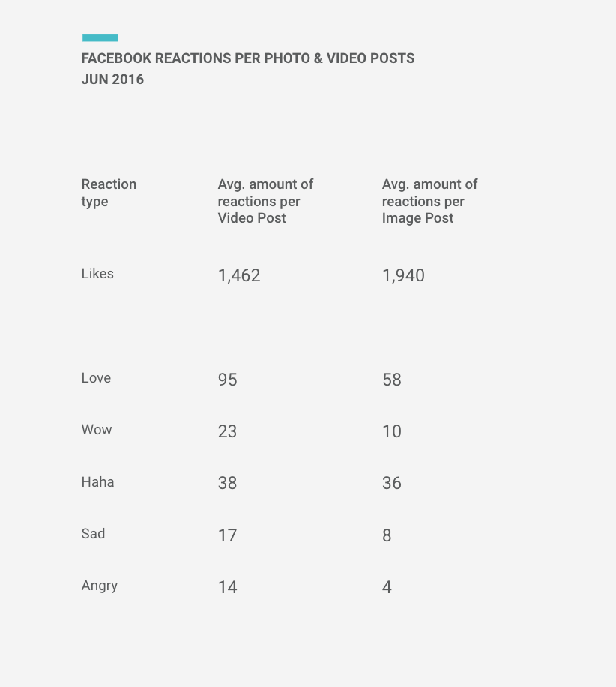Select the 1,940 image likes value
The image size is (616, 687).
coord(403,275)
